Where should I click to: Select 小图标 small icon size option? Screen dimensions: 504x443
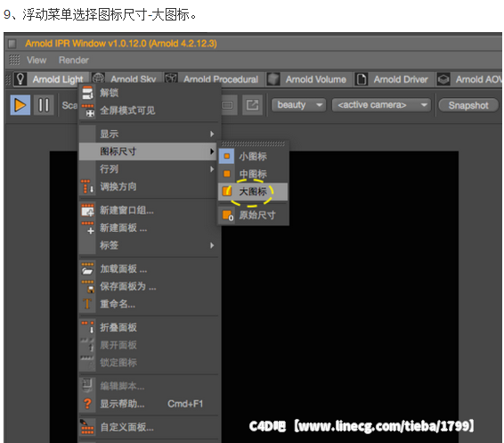point(253,156)
